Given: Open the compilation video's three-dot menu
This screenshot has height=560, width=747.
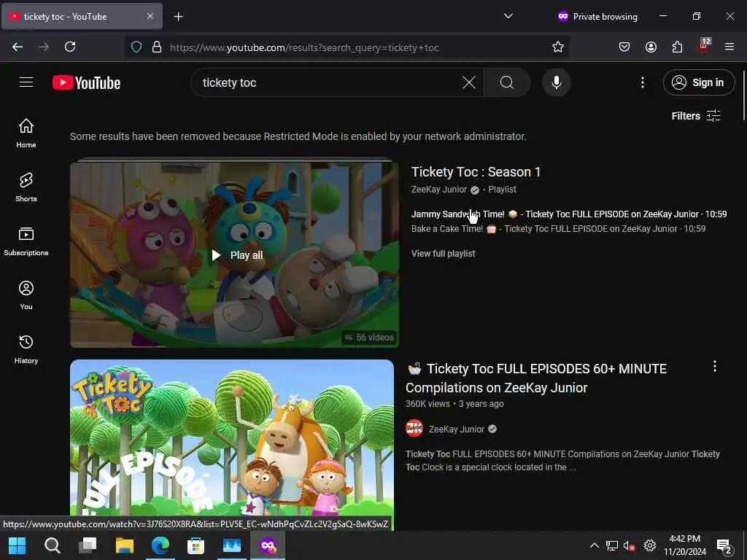Looking at the screenshot, I should pyautogui.click(x=715, y=366).
